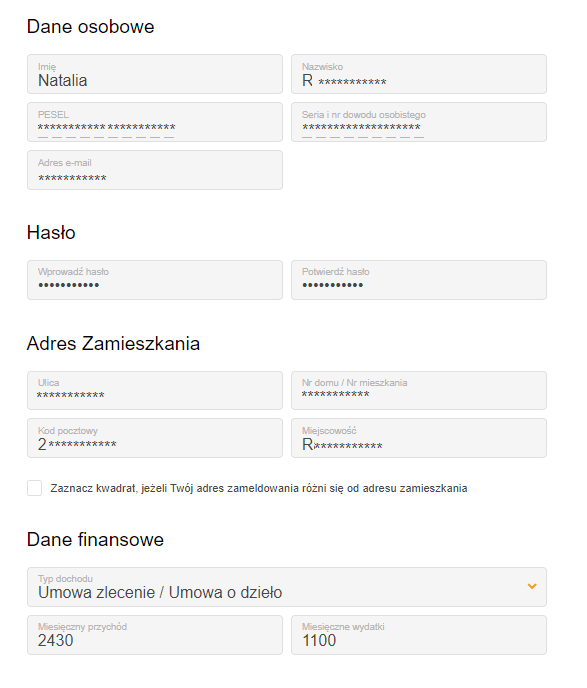Viewport: 587px width, 688px height.
Task: Select the Wprowadź hasło password field
Action: (155, 280)
